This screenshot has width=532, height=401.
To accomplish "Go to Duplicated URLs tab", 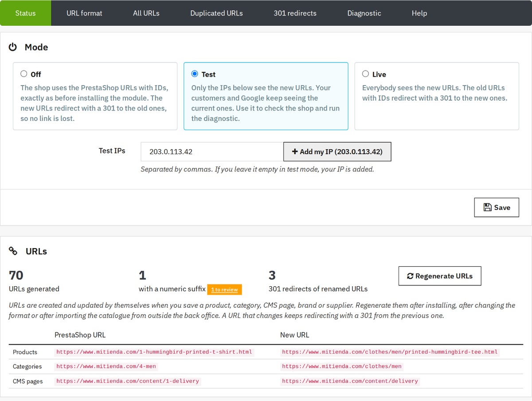I will click(216, 13).
